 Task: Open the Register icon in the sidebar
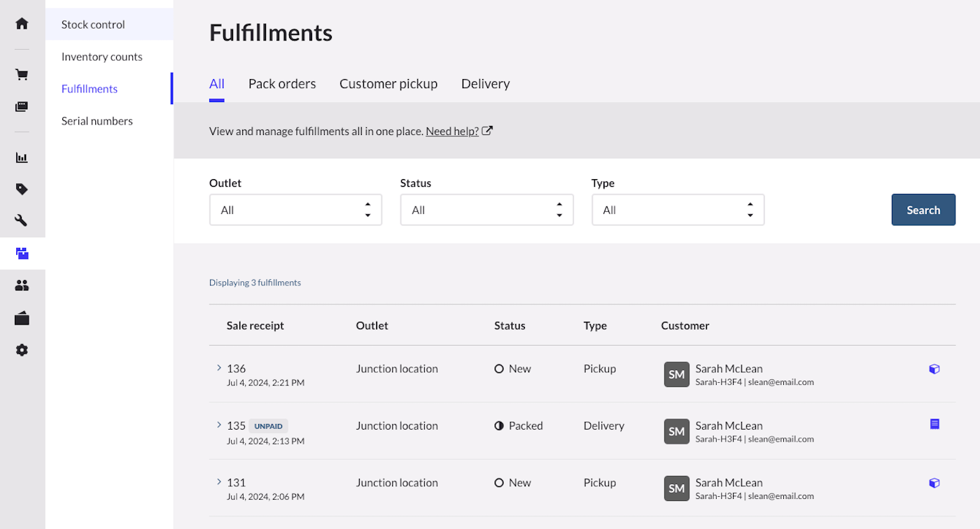22,106
